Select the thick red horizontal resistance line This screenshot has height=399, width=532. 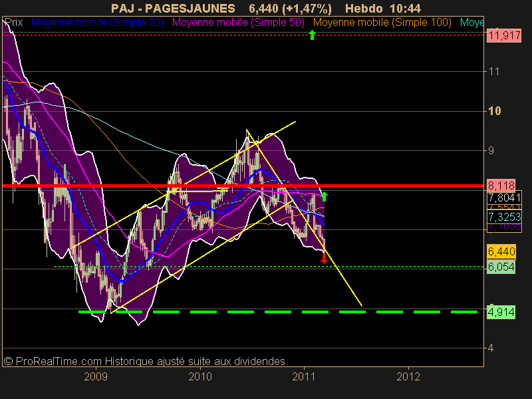243,186
